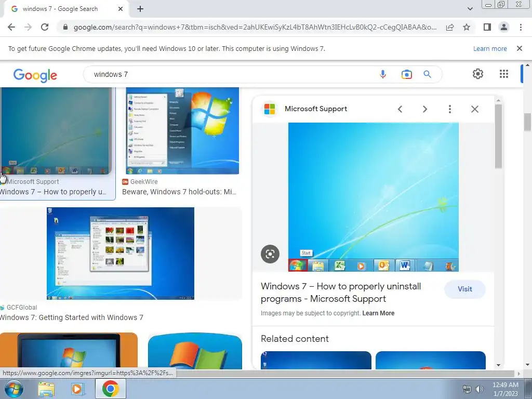Click the horizontal scrollbar right arrow
Screen dimensions: 532x399
point(518,374)
